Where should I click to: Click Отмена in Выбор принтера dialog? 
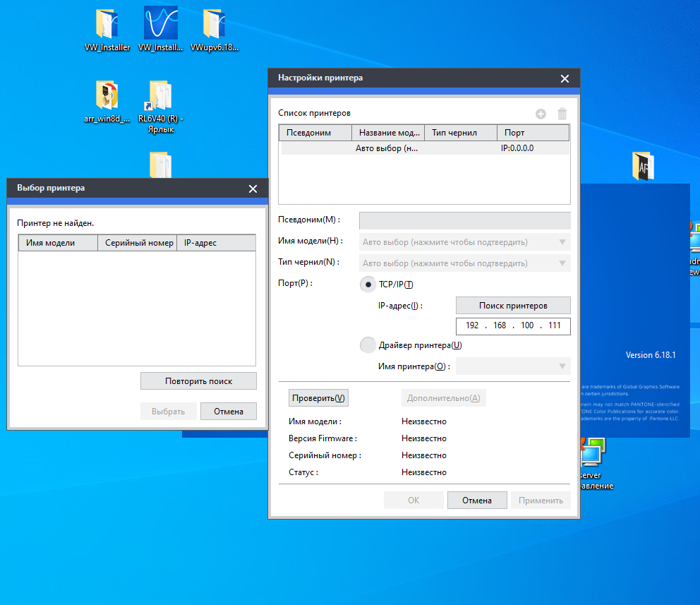tap(228, 412)
